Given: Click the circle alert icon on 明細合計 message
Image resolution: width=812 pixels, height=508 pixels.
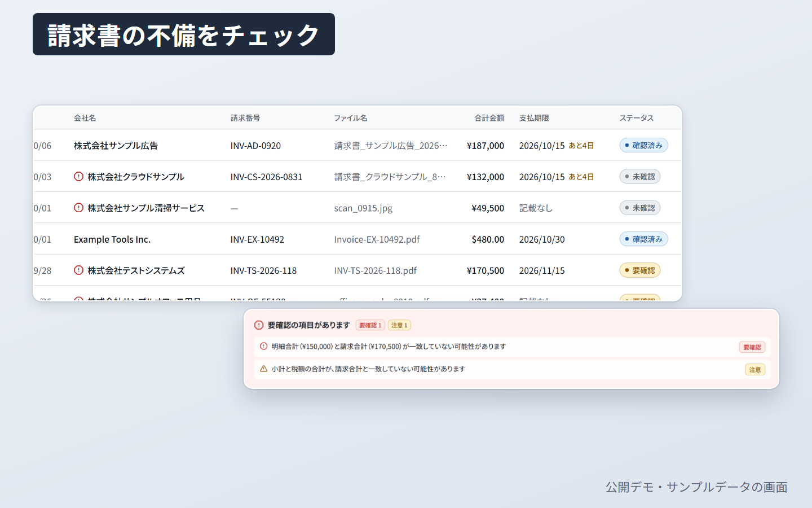Looking at the screenshot, I should tap(263, 347).
